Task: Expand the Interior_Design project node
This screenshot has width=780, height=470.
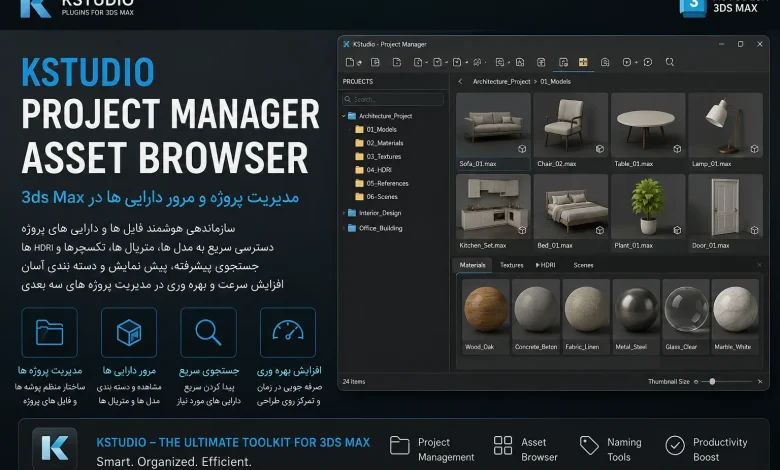Action: 344,213
